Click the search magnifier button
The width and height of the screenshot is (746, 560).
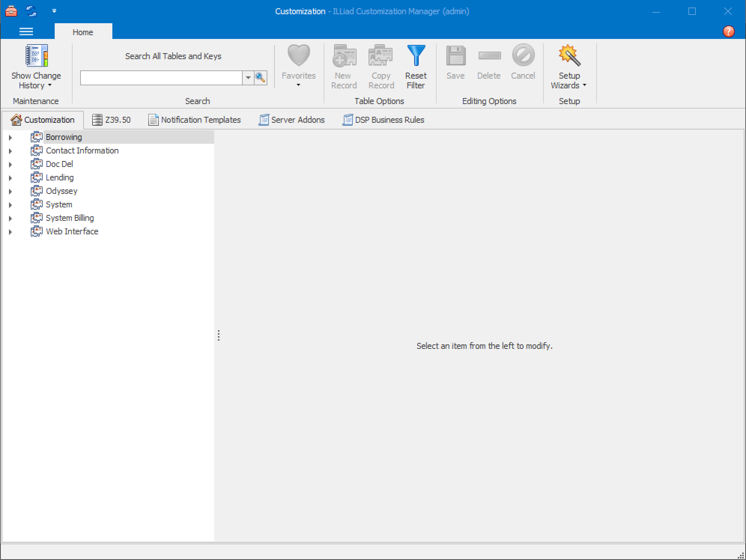(260, 78)
